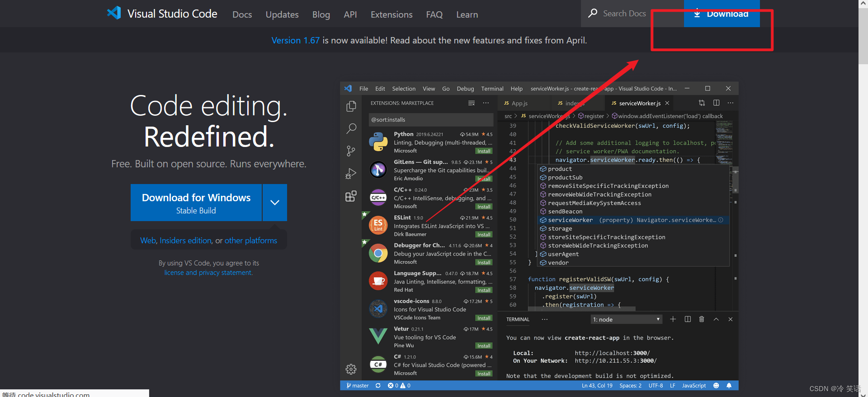This screenshot has height=397, width=868.
Task: Install the C/C++ extension
Action: pos(484,207)
